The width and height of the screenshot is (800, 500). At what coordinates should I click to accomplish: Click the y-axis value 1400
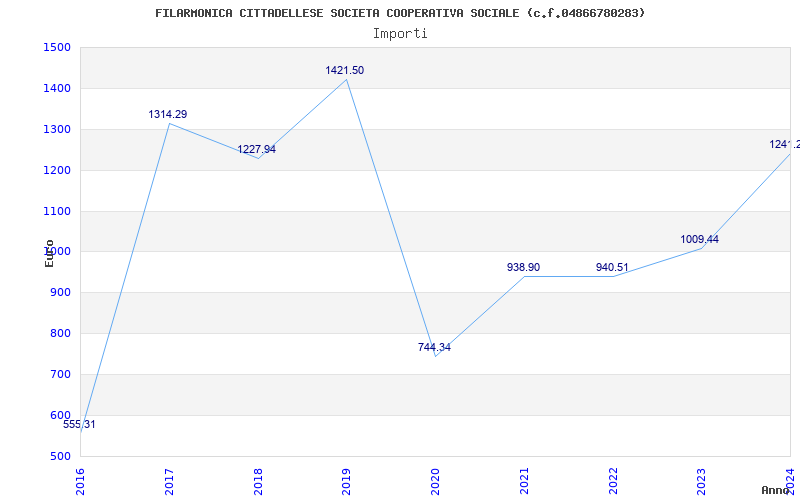pyautogui.click(x=57, y=89)
